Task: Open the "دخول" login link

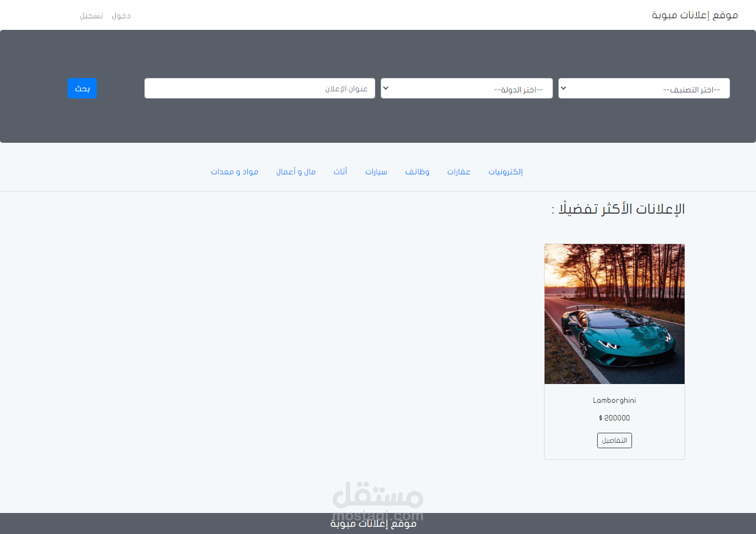Action: [121, 15]
